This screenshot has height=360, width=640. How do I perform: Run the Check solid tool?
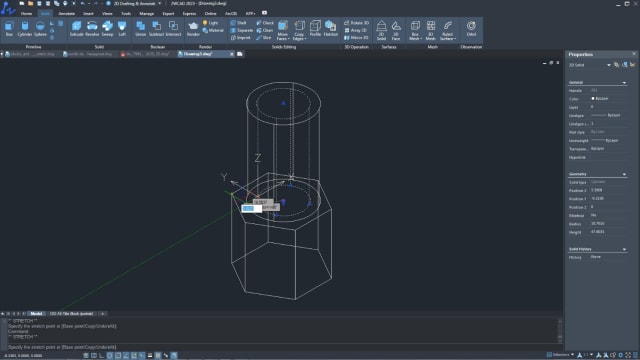pyautogui.click(x=265, y=23)
